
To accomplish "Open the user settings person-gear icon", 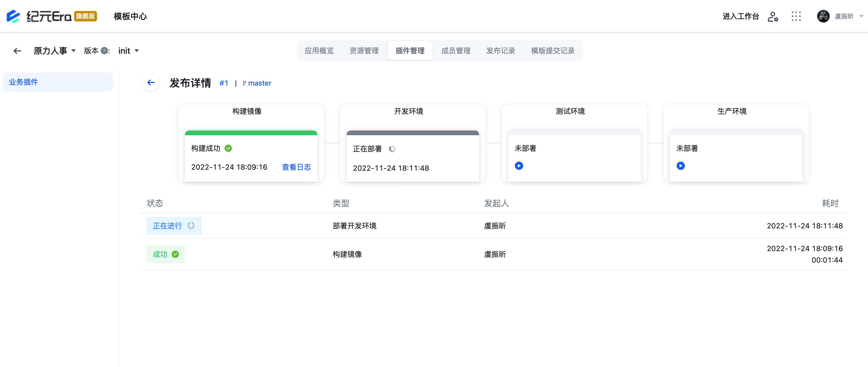I will [x=773, y=16].
